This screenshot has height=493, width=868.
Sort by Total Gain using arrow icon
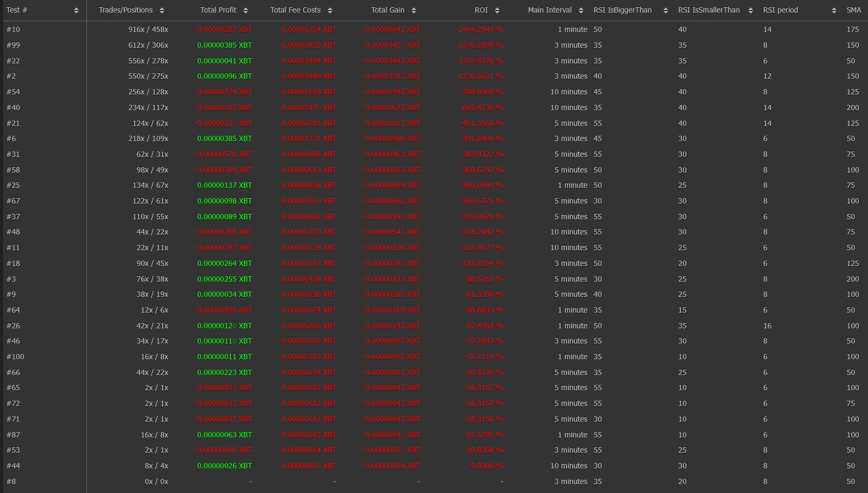click(414, 10)
